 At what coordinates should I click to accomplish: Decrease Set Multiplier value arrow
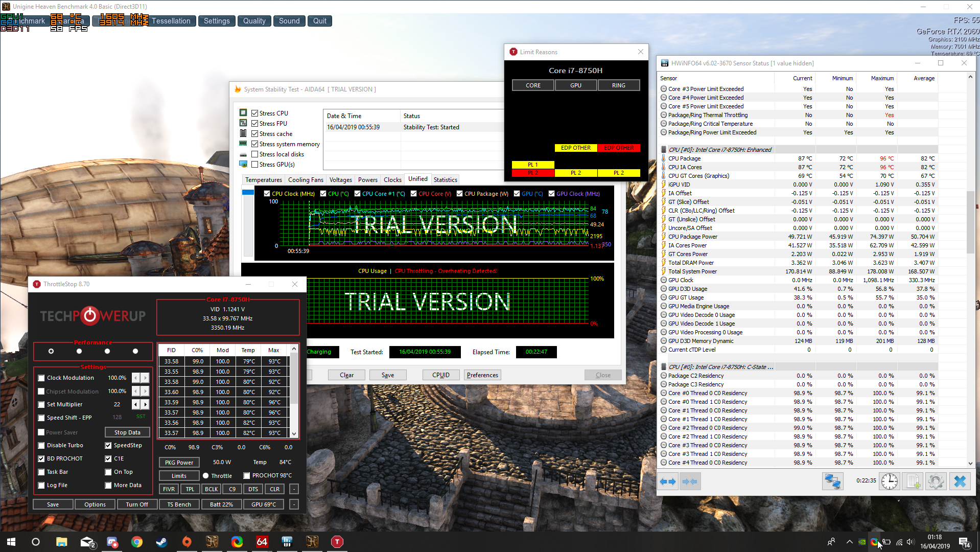pyautogui.click(x=135, y=404)
